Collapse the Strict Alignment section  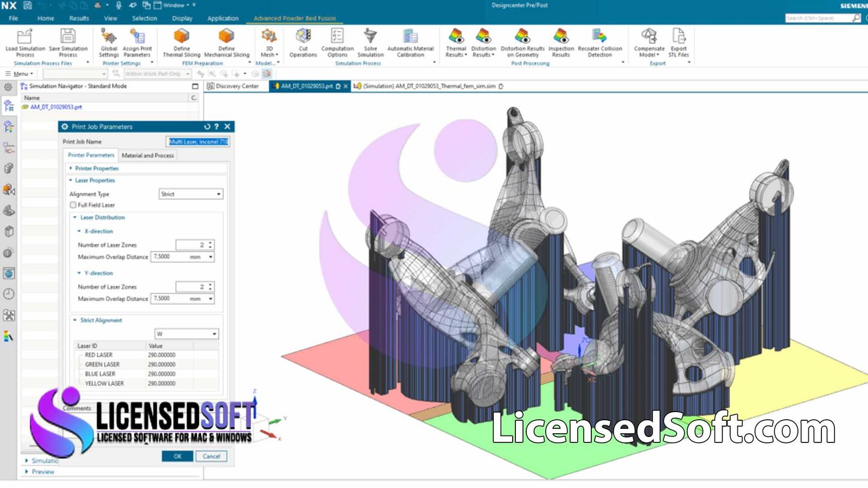pyautogui.click(x=101, y=320)
